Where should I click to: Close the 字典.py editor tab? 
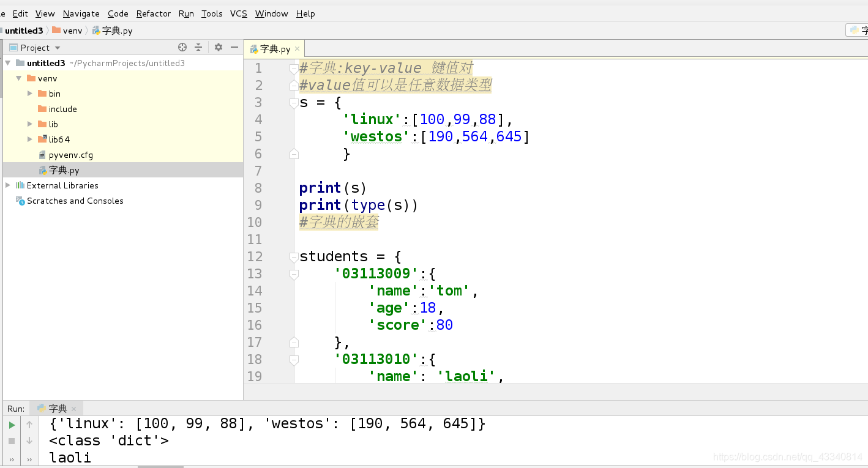point(297,49)
